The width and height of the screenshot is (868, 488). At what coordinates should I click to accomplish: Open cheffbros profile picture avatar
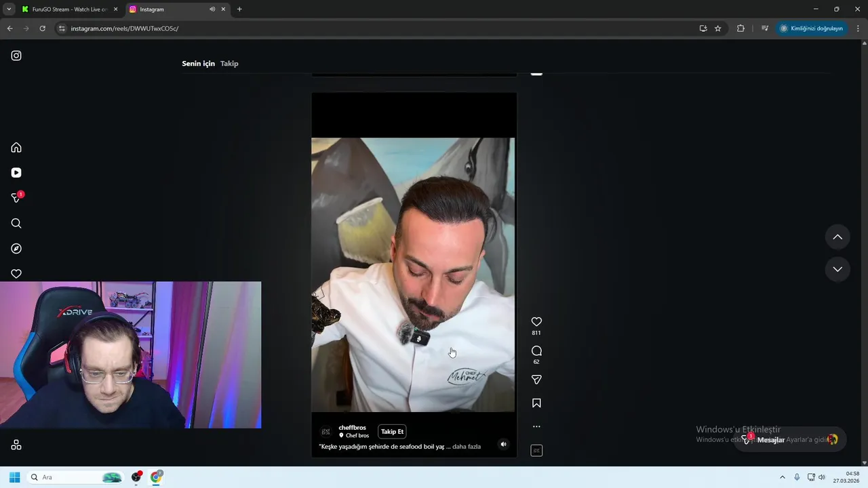pos(325,432)
